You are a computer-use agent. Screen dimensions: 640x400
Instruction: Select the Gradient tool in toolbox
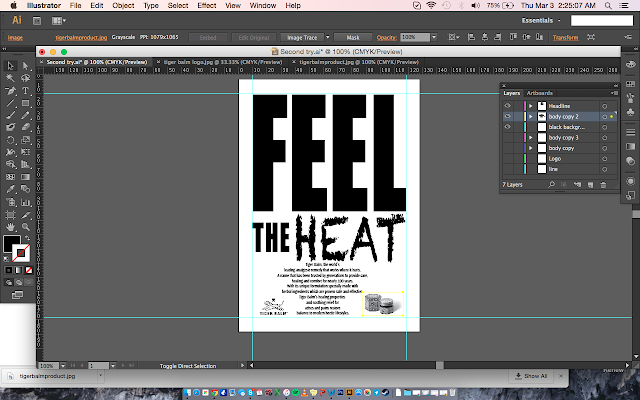pyautogui.click(x=25, y=177)
